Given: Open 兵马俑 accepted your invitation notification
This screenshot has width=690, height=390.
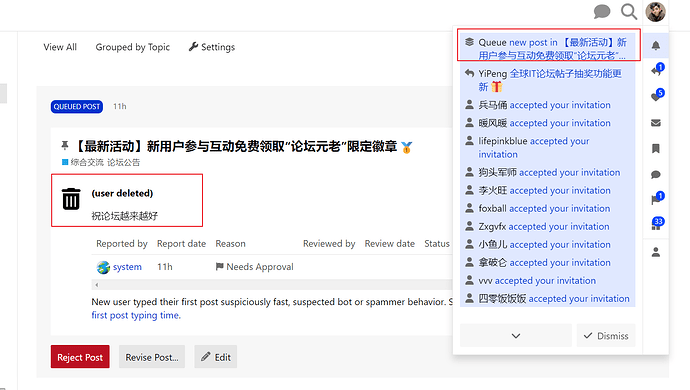Looking at the screenshot, I should (548, 105).
